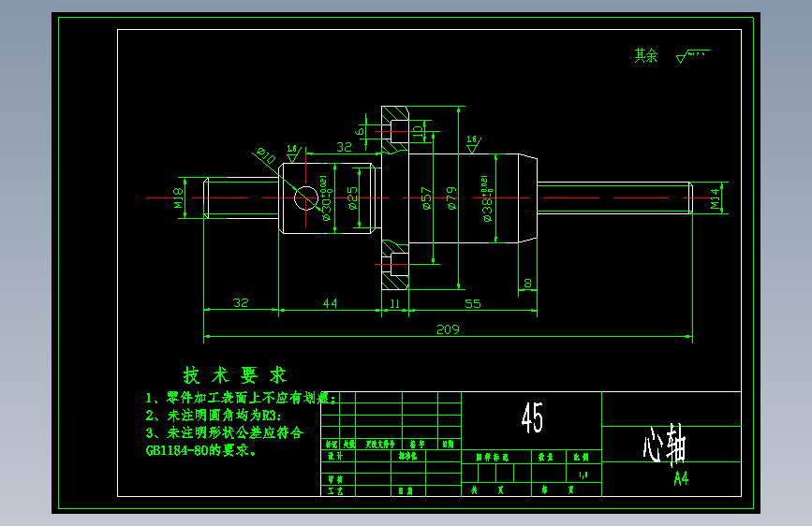Click the 其余 surface finish label
The image size is (812, 526).
646,55
